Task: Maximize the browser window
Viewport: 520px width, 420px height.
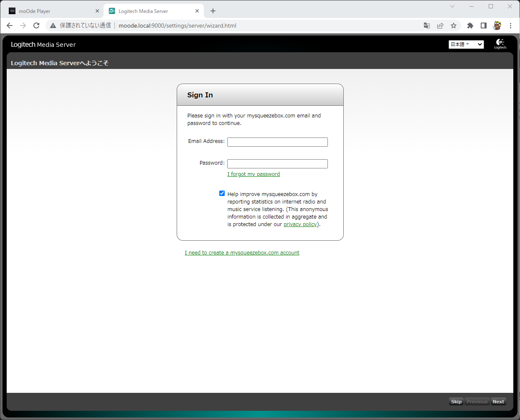Action: click(491, 6)
